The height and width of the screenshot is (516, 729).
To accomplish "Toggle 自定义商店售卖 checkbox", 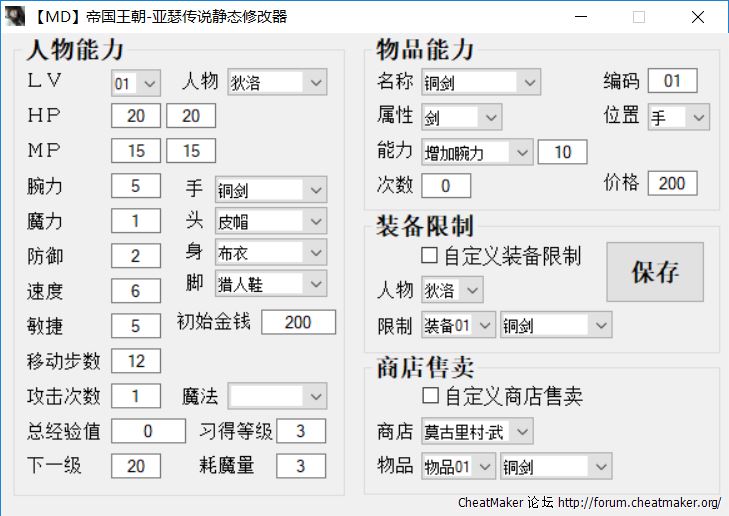I will [x=430, y=397].
